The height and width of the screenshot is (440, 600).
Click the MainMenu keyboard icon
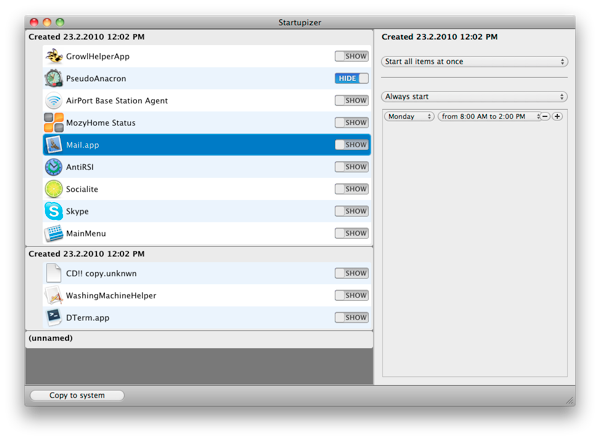54,233
